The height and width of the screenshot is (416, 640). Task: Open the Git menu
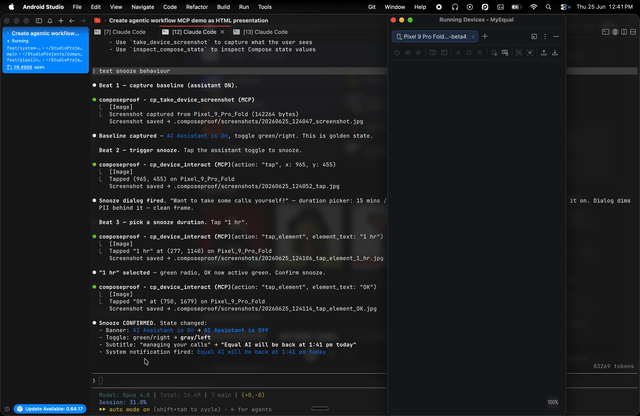[x=371, y=7]
